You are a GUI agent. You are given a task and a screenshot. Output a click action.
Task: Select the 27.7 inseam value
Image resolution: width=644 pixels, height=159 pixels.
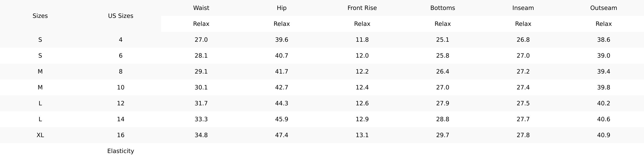[x=523, y=119]
